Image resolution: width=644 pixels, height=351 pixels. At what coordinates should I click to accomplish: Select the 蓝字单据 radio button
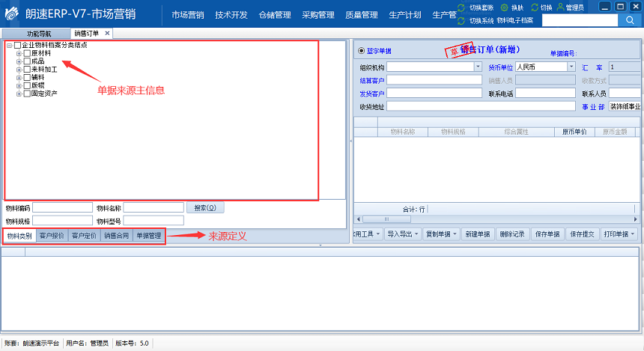tap(361, 51)
